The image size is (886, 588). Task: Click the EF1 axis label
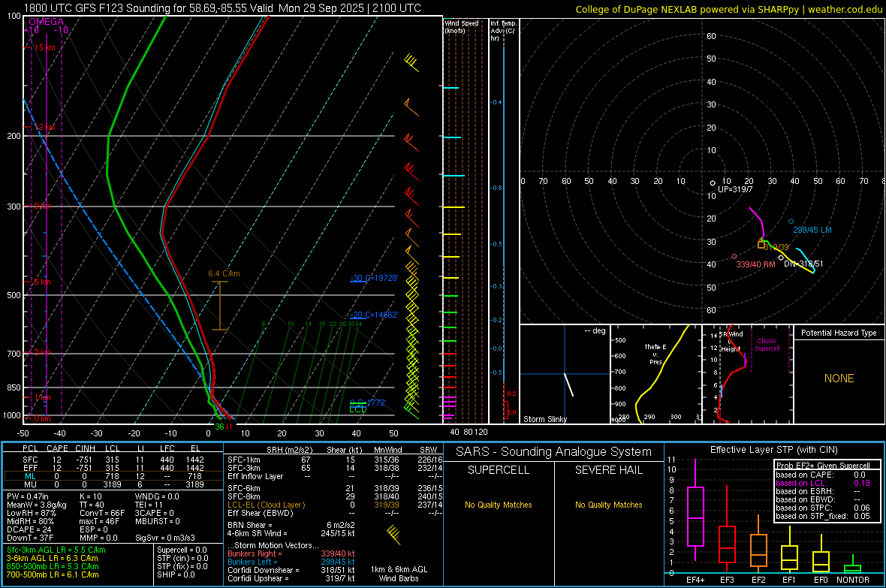click(x=789, y=580)
